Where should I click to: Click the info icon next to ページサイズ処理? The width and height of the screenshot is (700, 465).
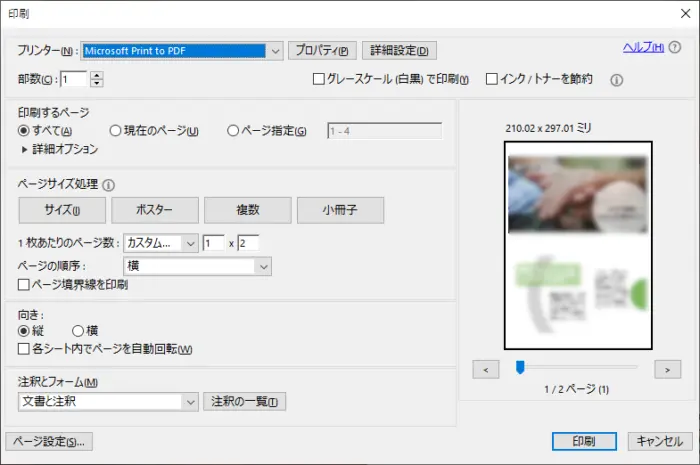click(x=109, y=185)
